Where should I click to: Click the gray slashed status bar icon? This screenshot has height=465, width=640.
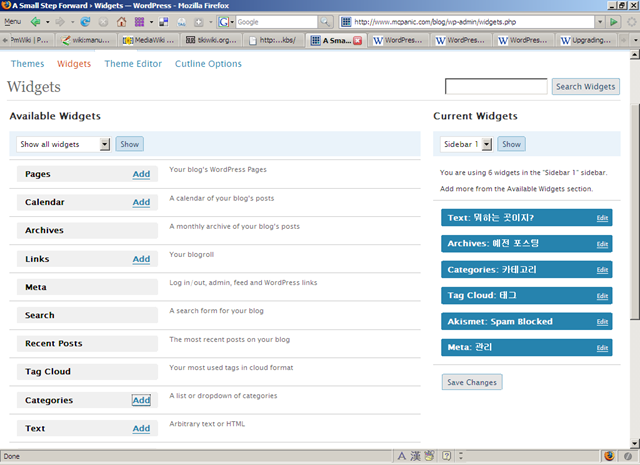coord(628,456)
